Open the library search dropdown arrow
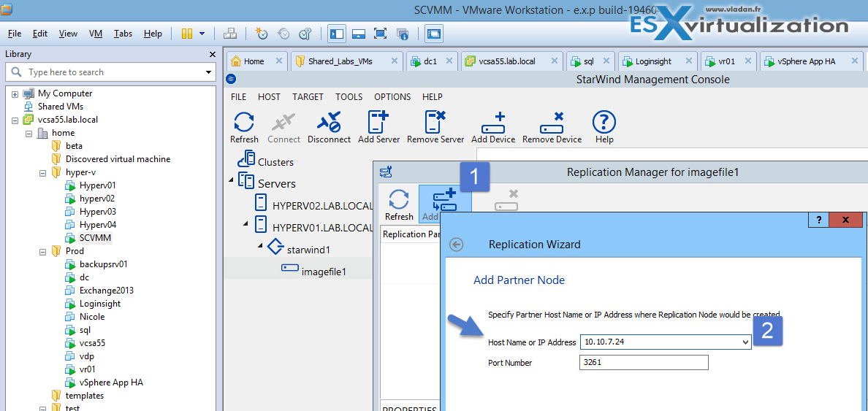Image resolution: width=868 pixels, height=411 pixels. tap(208, 72)
